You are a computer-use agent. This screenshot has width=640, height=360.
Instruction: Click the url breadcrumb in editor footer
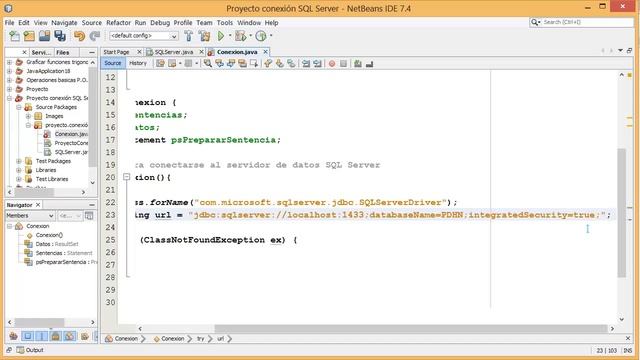[x=220, y=338]
